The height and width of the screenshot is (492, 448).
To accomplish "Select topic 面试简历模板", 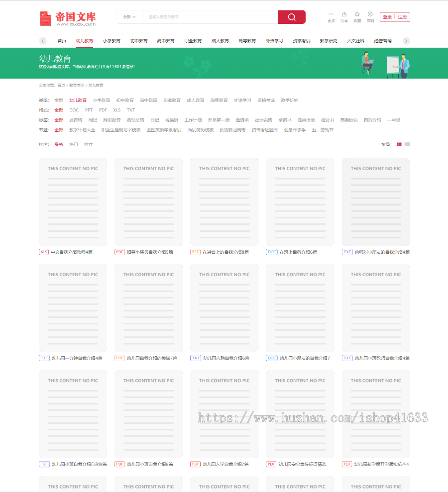I will [200, 130].
